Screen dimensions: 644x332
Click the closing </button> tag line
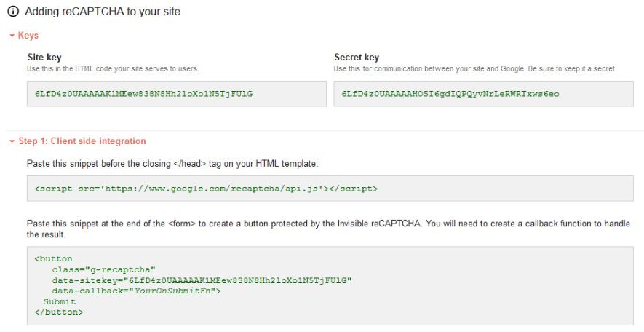tap(59, 312)
